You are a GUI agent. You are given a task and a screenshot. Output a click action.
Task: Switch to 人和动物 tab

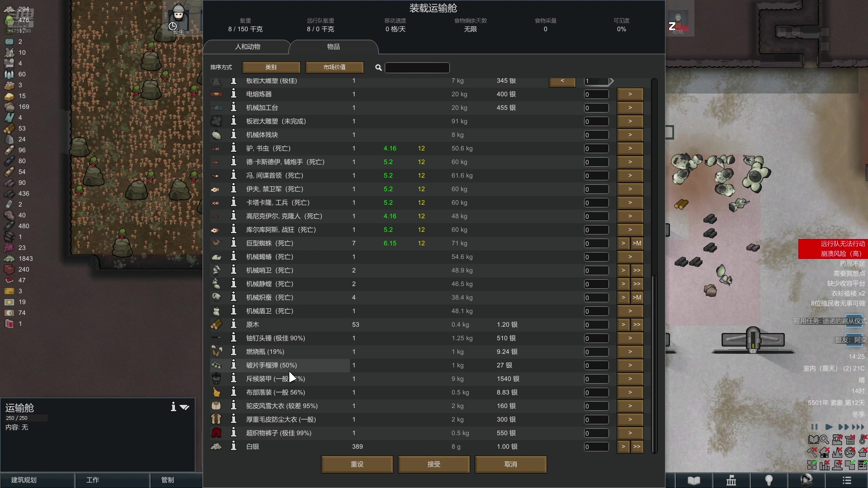[x=247, y=47]
